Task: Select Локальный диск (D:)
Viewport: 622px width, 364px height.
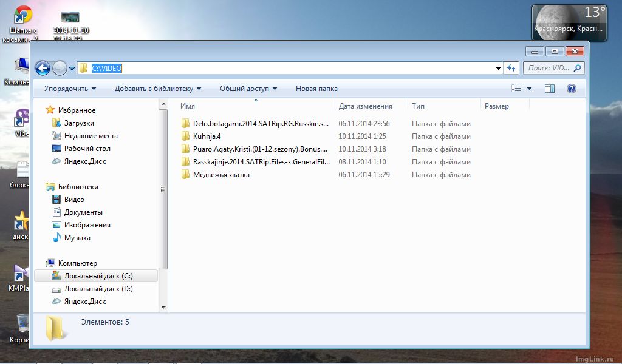Action: pyautogui.click(x=98, y=289)
